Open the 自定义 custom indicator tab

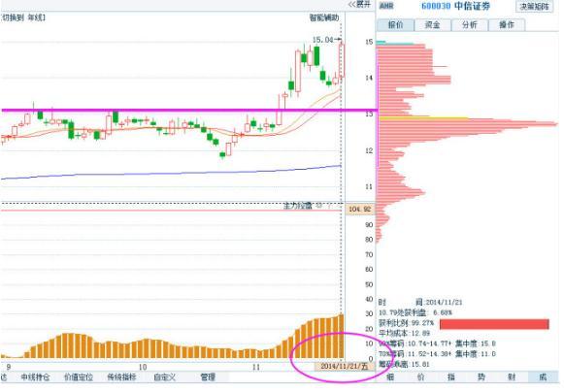165,377
